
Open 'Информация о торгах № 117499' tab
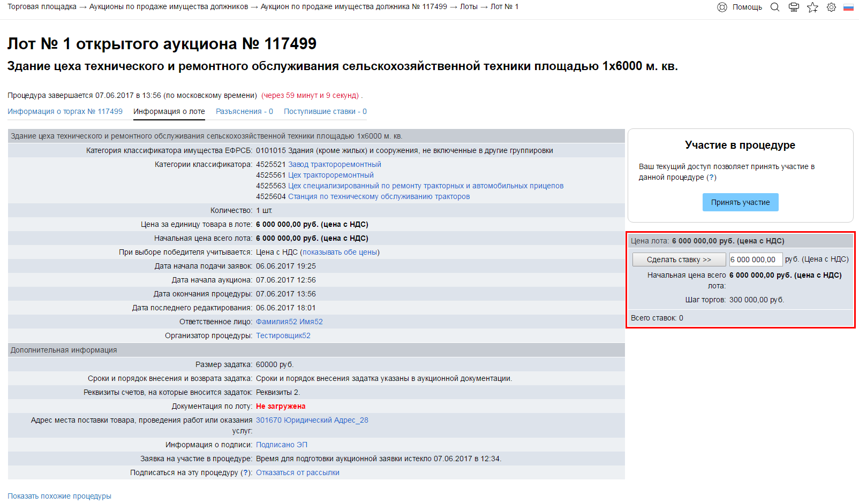coord(65,111)
